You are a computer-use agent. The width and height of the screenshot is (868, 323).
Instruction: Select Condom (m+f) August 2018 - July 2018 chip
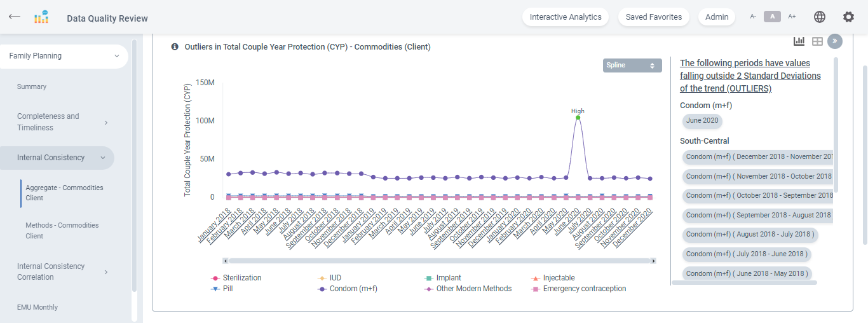point(750,234)
